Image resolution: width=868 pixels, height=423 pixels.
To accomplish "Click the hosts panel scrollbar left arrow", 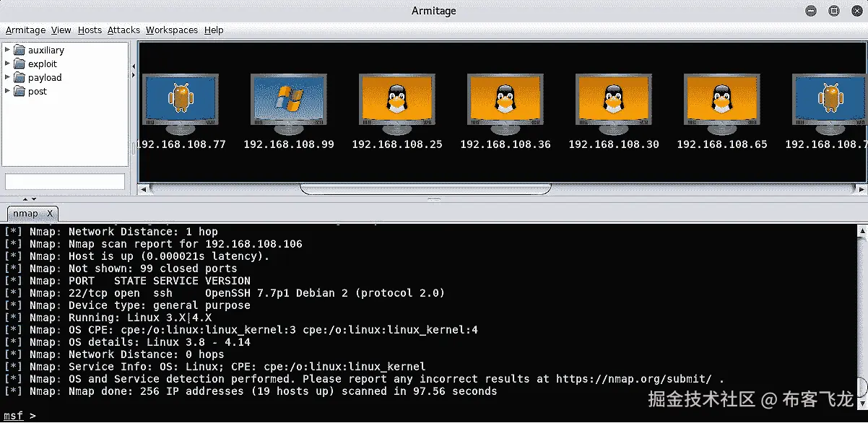I will point(144,189).
